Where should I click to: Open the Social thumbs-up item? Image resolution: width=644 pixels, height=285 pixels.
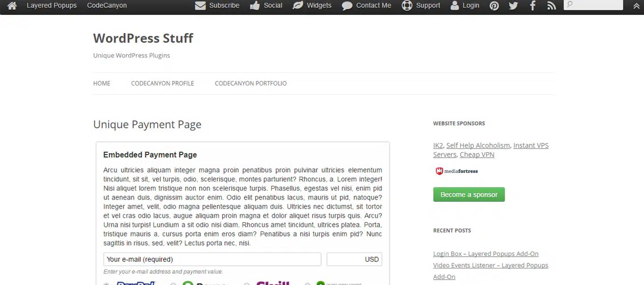coord(266,6)
